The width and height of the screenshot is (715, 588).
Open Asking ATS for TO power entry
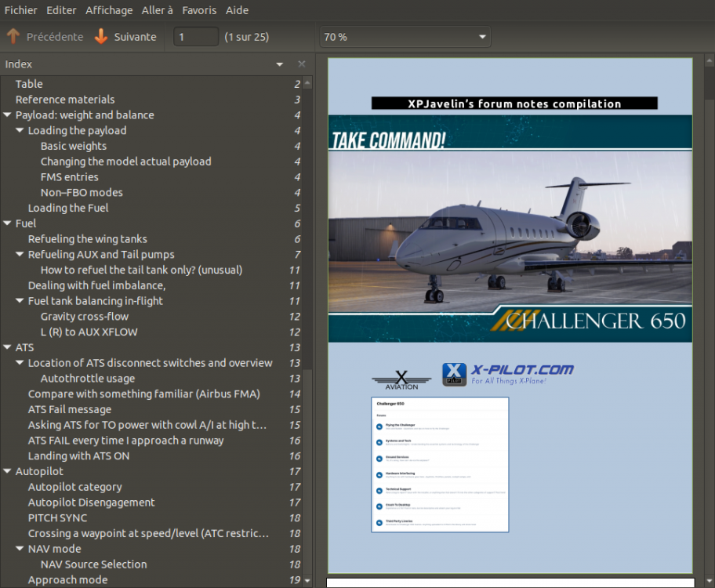pos(147,425)
